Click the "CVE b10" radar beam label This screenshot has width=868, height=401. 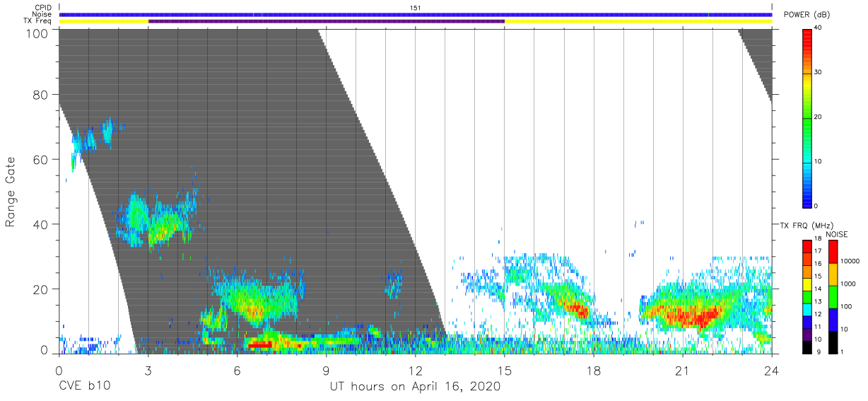[x=84, y=387]
